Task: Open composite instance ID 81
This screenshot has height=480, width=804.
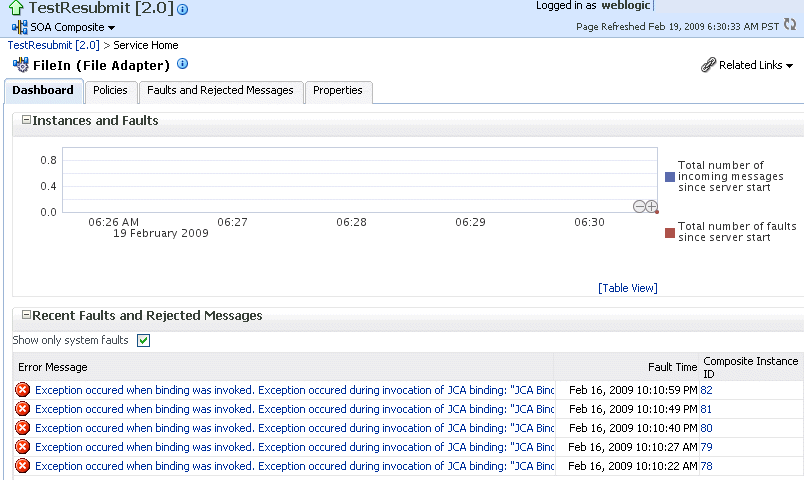Action: pos(706,409)
